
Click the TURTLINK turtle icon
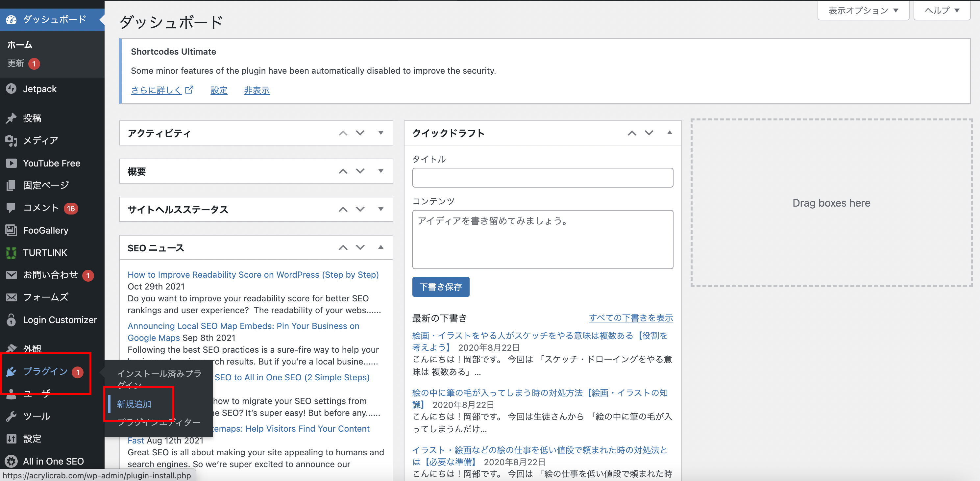coord(12,253)
